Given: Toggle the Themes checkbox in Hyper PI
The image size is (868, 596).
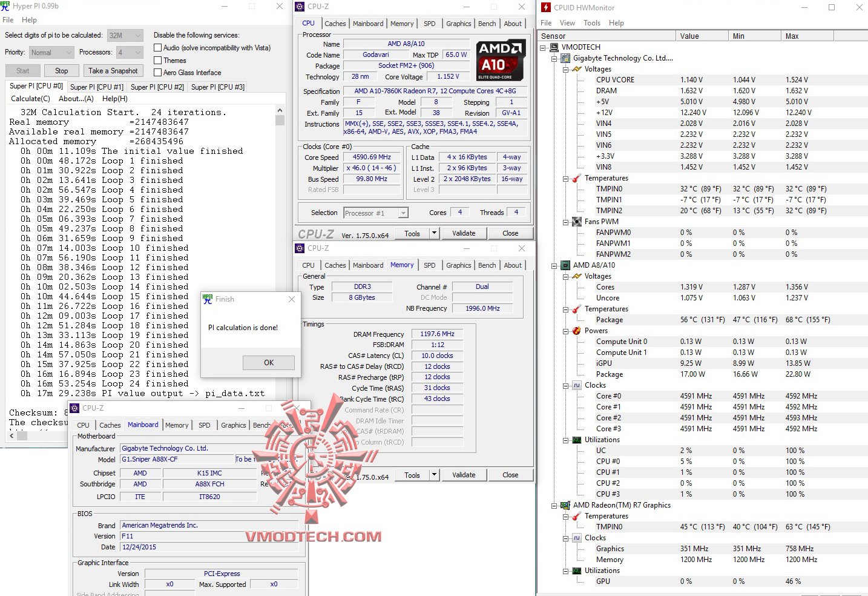Looking at the screenshot, I should click(157, 60).
